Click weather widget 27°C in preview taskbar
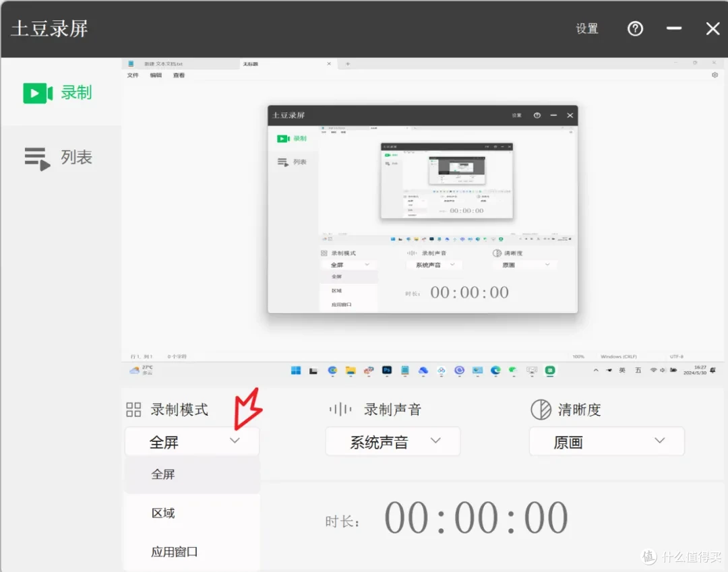The width and height of the screenshot is (728, 572). [141, 370]
